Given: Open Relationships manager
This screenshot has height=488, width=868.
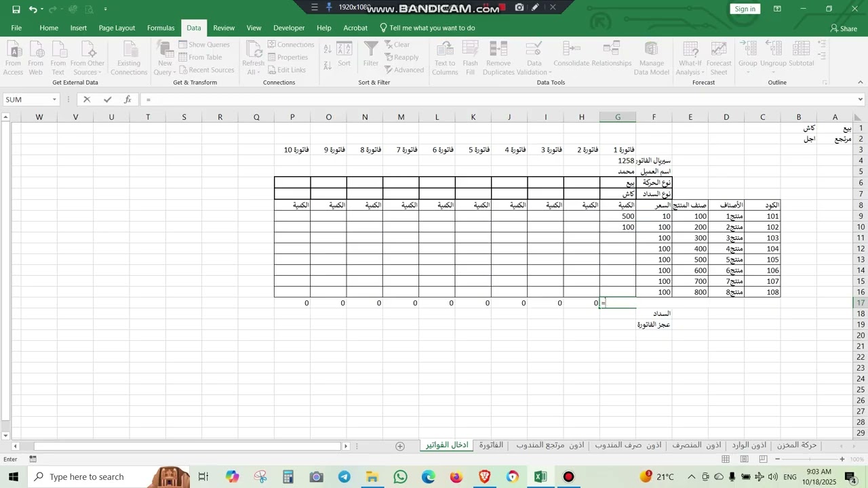Looking at the screenshot, I should [612, 54].
